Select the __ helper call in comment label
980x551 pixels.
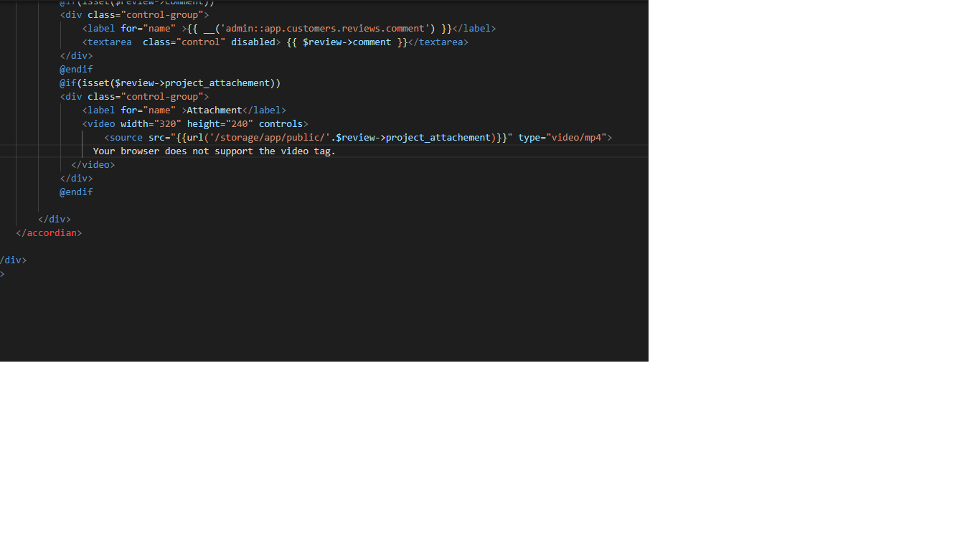[x=209, y=29]
